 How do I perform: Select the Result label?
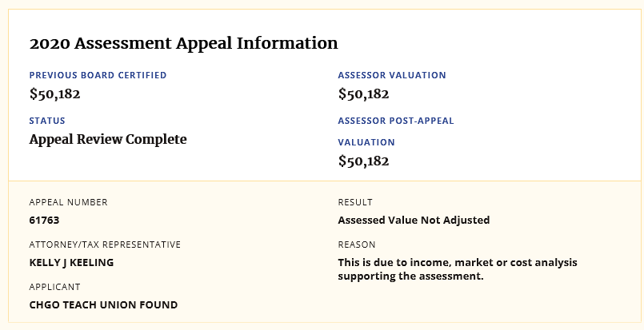tap(355, 202)
